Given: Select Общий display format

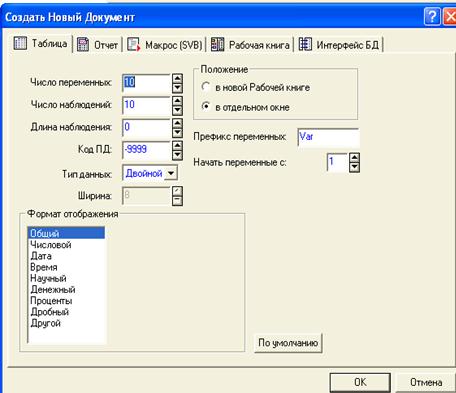Looking at the screenshot, I should click(66, 233).
